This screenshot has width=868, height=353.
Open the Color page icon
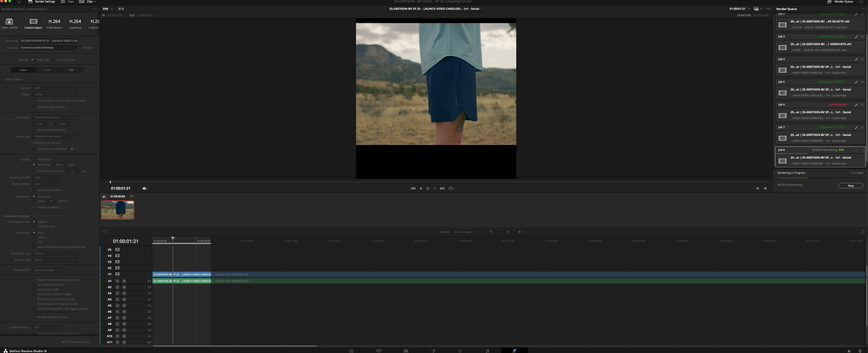point(460,351)
